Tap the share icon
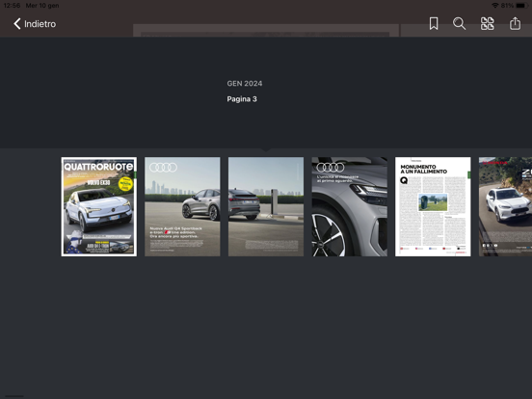 tap(515, 24)
